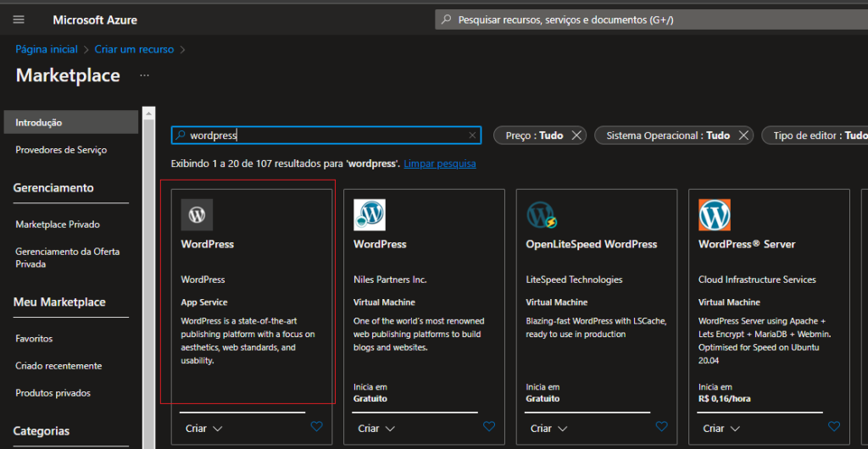Click 'R$ 0,16/hora' price text
The height and width of the screenshot is (449, 868).
(x=725, y=399)
